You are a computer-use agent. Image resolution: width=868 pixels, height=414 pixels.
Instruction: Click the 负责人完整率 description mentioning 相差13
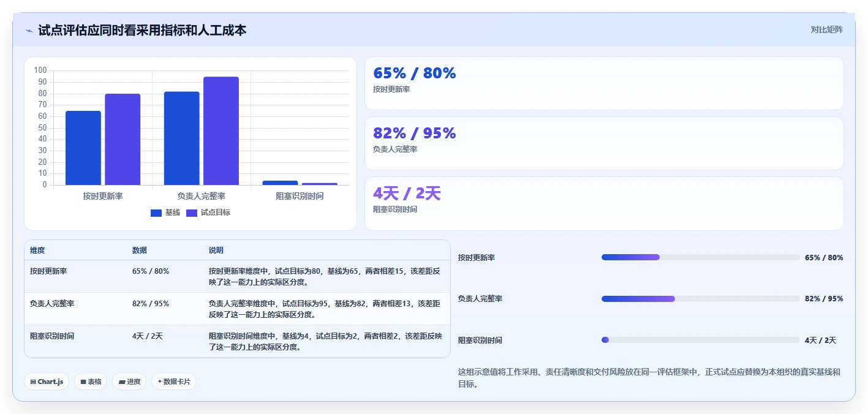pos(325,309)
